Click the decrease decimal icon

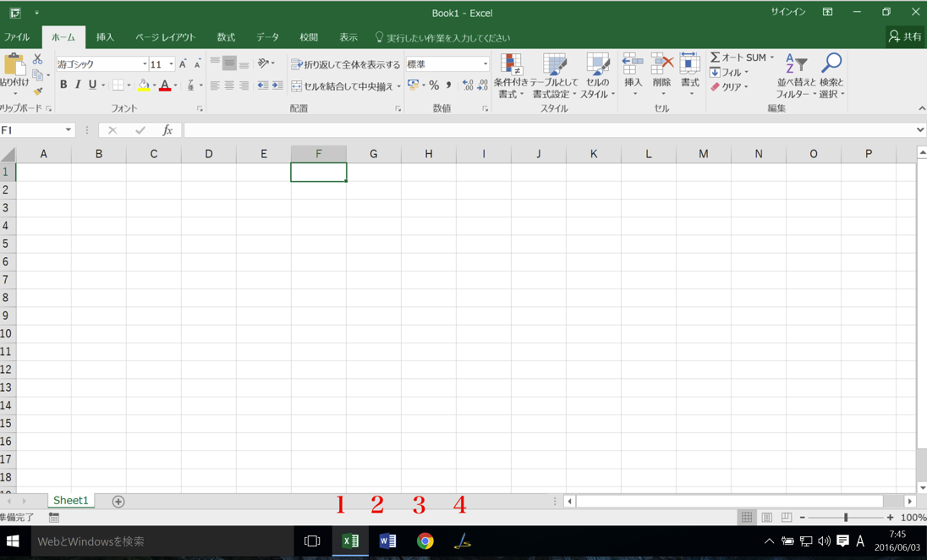click(482, 85)
